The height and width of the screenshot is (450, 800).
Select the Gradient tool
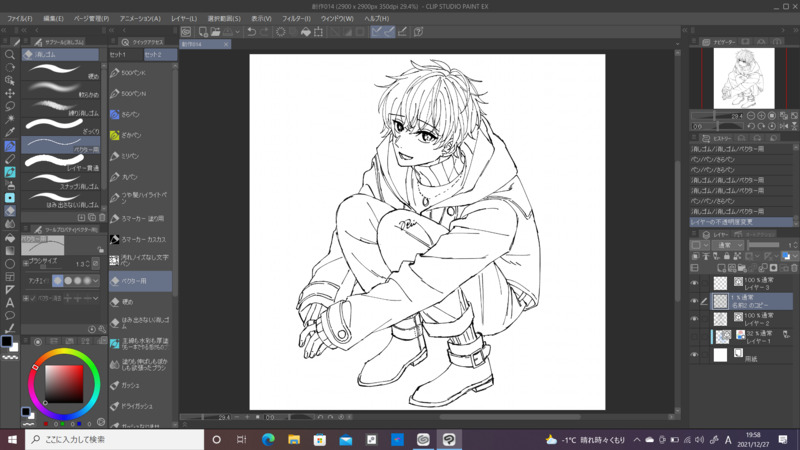point(10,251)
